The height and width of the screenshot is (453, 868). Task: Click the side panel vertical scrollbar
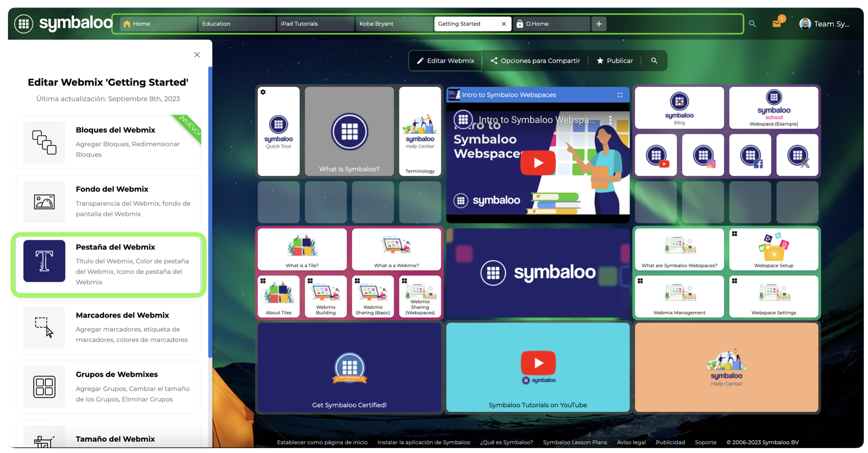(x=210, y=212)
